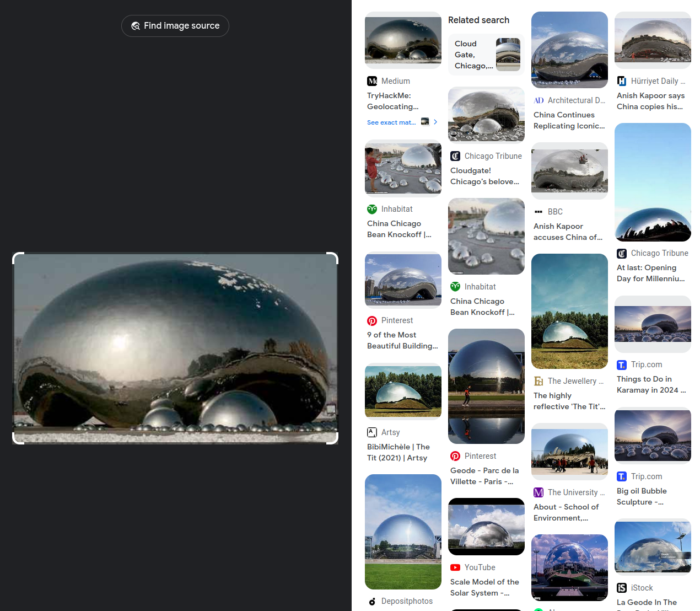Click the Medium result thumbnail
700x611 pixels.
pos(403,40)
